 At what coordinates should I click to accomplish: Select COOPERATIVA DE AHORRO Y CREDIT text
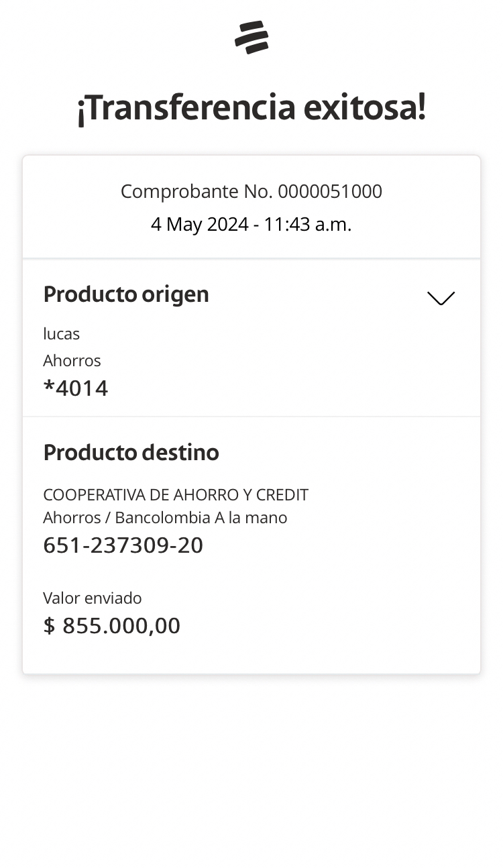(x=176, y=495)
